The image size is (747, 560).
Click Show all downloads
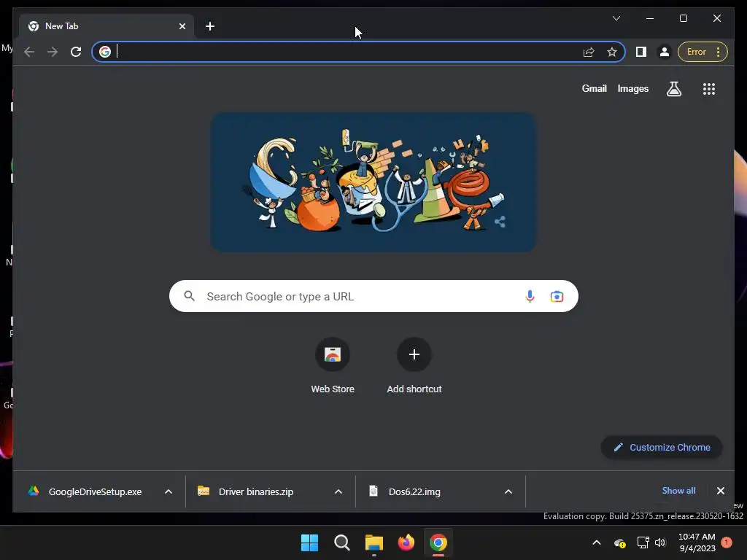pyautogui.click(x=678, y=491)
